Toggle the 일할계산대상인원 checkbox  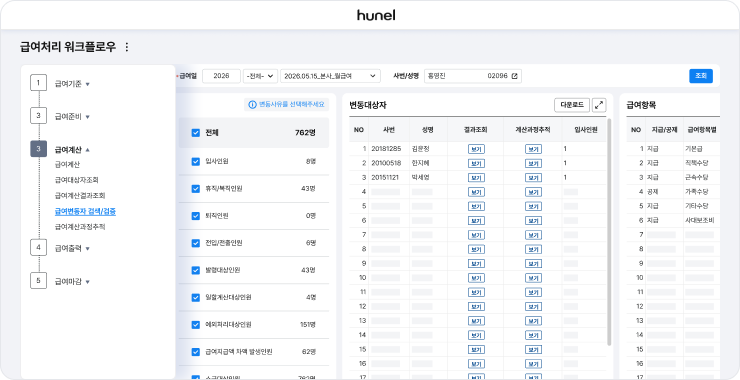pyautogui.click(x=196, y=297)
